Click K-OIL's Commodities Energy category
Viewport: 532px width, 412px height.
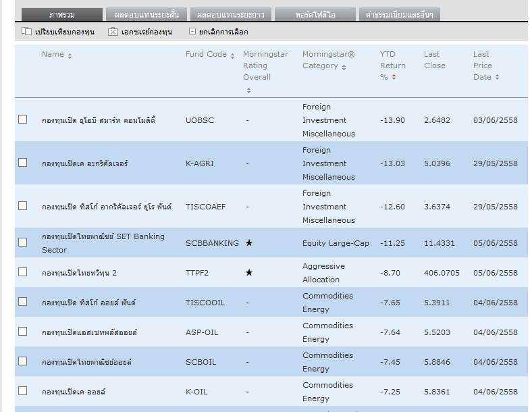pyautogui.click(x=327, y=392)
